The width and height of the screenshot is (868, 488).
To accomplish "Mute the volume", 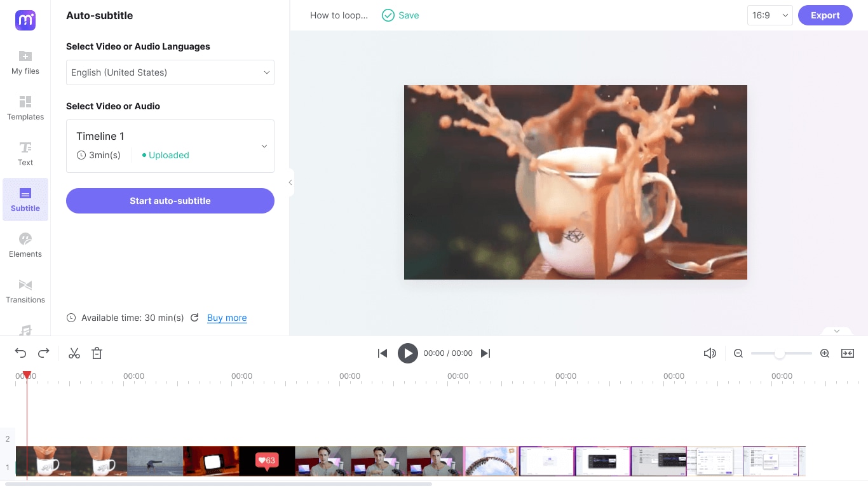I will [710, 353].
